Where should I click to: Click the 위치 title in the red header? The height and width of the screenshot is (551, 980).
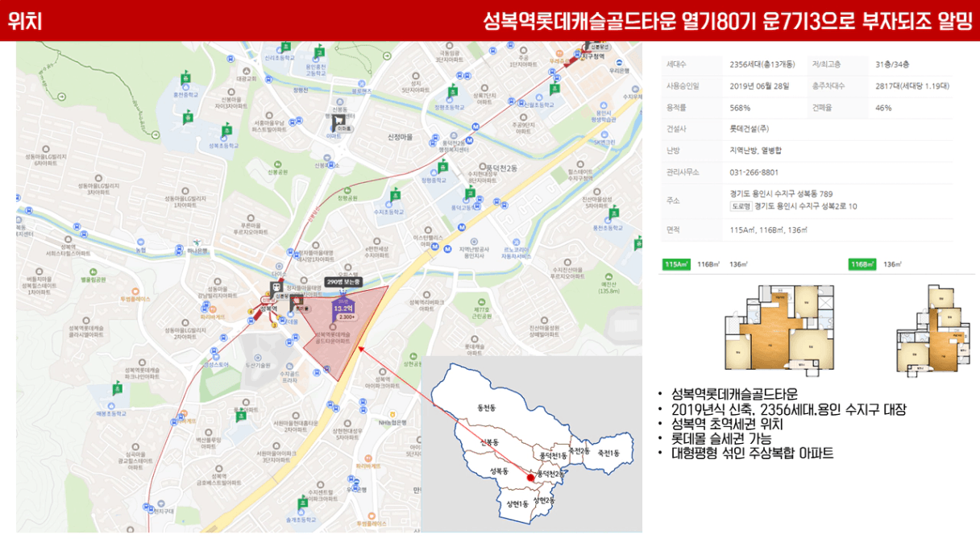24,21
